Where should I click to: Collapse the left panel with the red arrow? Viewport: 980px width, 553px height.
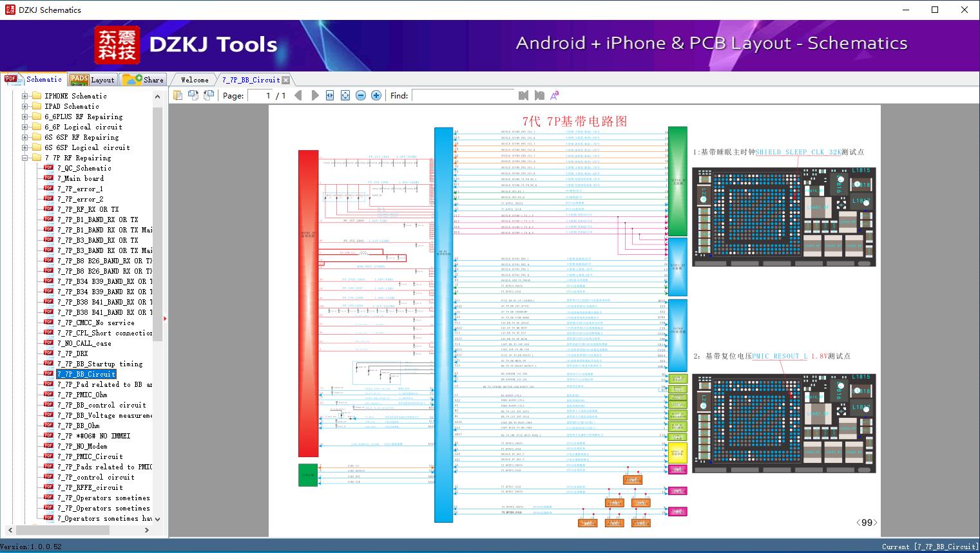165,318
